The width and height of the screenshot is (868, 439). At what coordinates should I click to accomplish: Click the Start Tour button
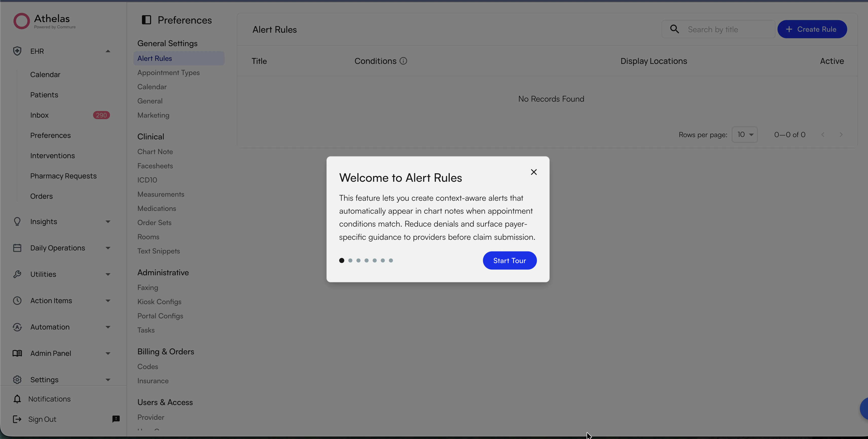pyautogui.click(x=510, y=260)
